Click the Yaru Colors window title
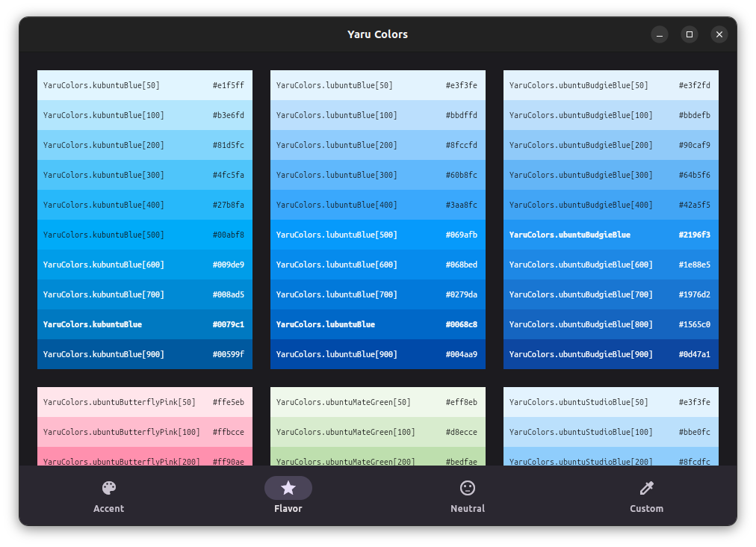 point(377,34)
